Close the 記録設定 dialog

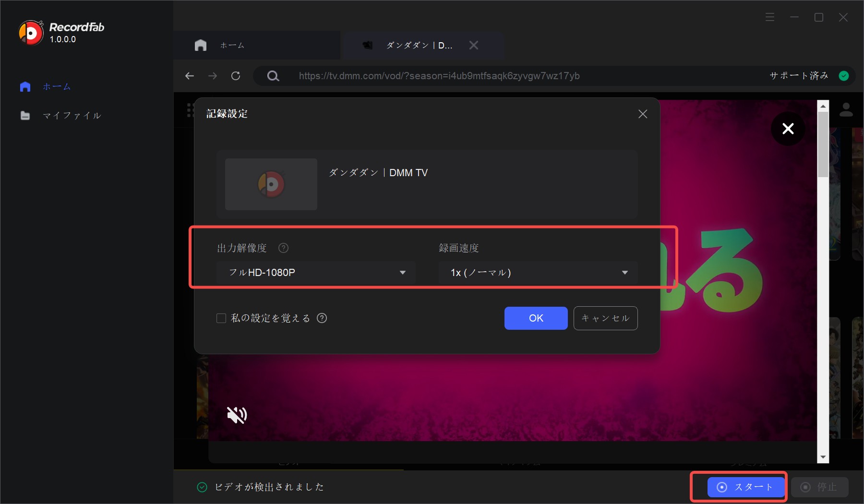pos(643,114)
